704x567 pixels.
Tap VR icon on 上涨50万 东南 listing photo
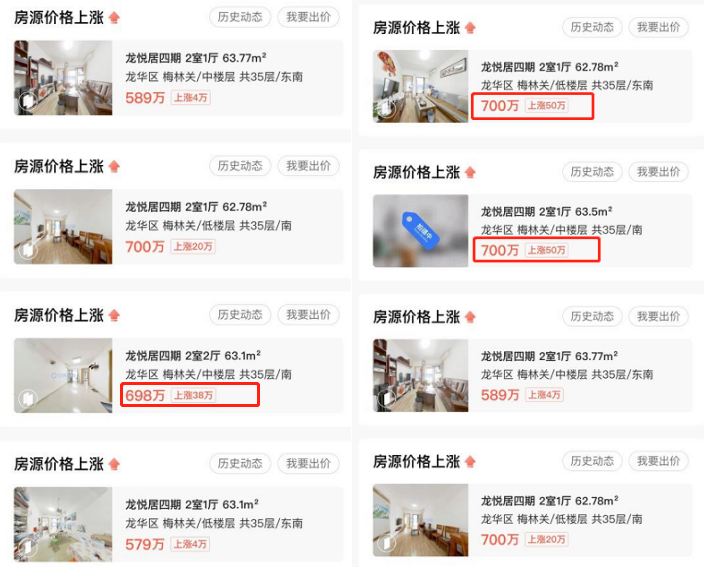point(385,108)
